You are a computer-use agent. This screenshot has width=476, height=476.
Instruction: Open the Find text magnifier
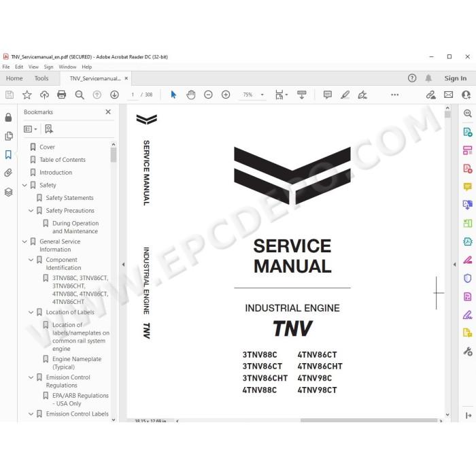pos(80,95)
